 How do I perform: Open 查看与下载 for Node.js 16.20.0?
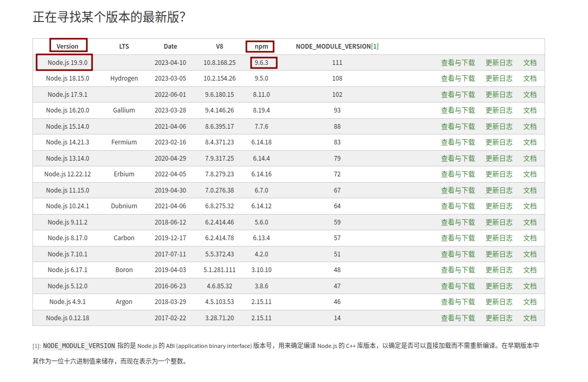[x=458, y=110]
